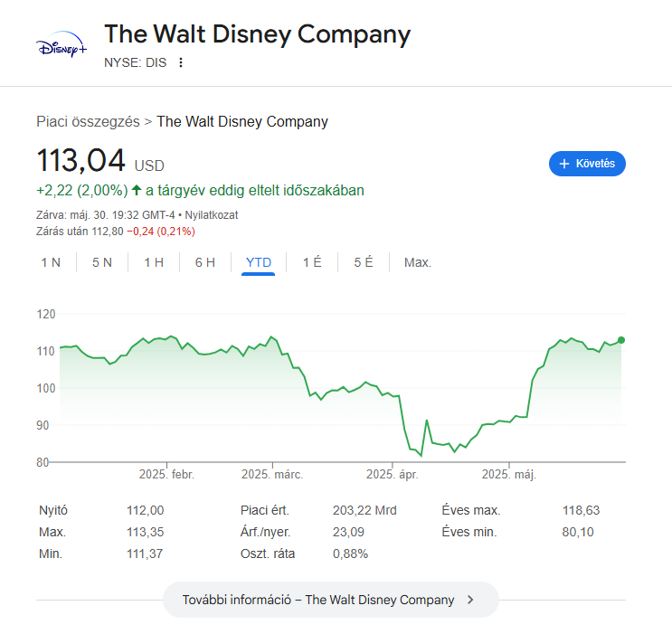This screenshot has height=634, width=672.
Task: Click the Oszt. ráta label
Action: coord(268,554)
